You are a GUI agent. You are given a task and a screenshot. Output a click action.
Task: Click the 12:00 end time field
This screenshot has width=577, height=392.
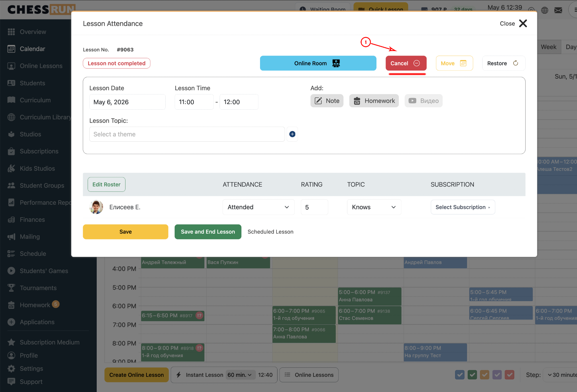pyautogui.click(x=239, y=102)
